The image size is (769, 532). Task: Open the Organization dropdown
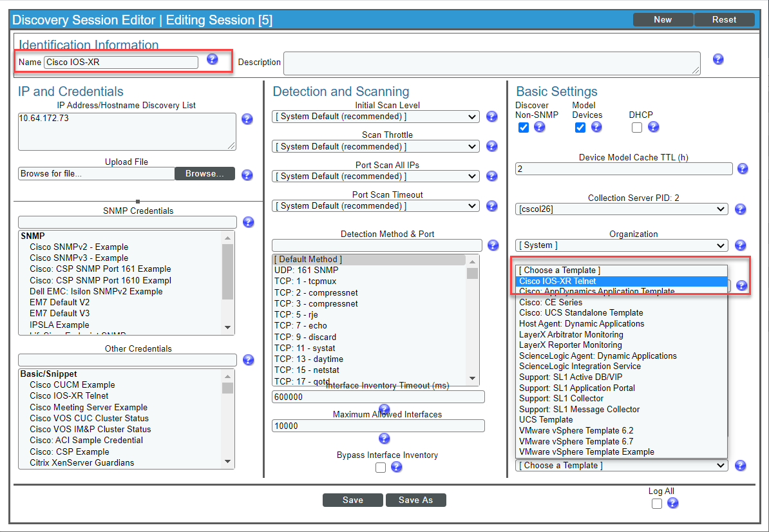(x=622, y=245)
